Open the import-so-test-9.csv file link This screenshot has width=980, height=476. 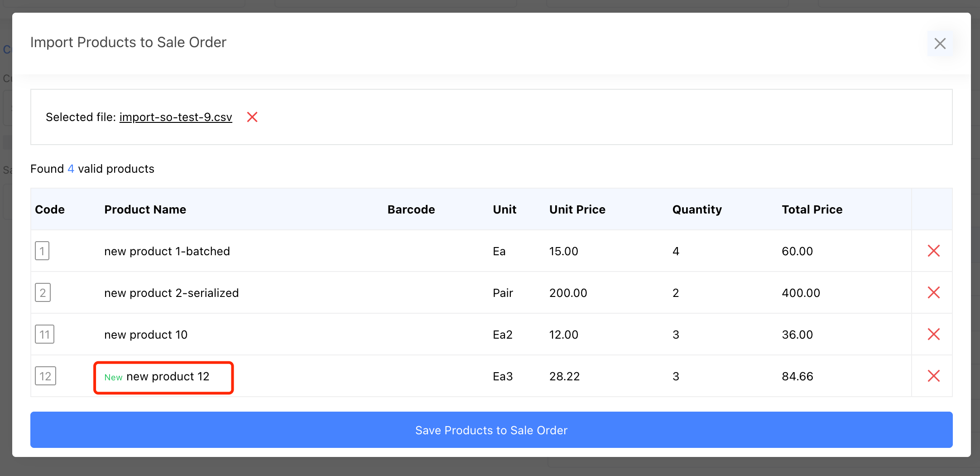[176, 117]
